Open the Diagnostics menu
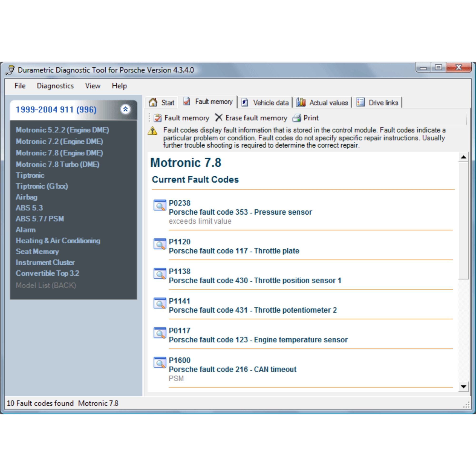476x476 pixels. coord(55,86)
